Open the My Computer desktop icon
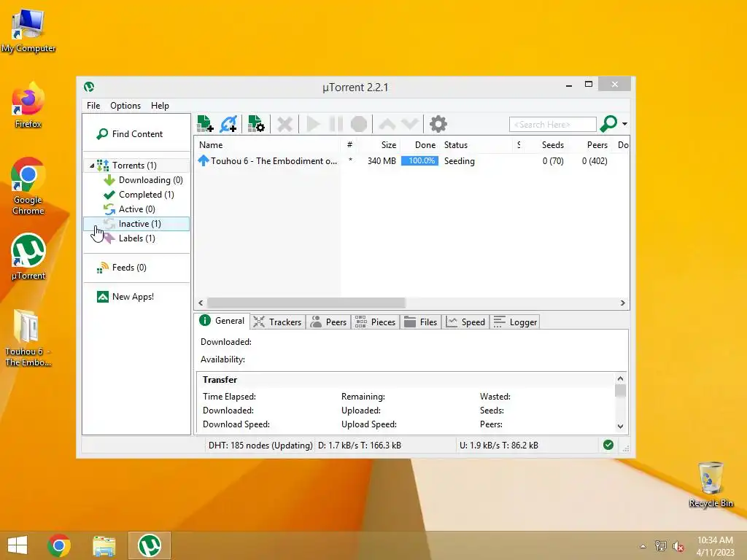 [x=28, y=31]
